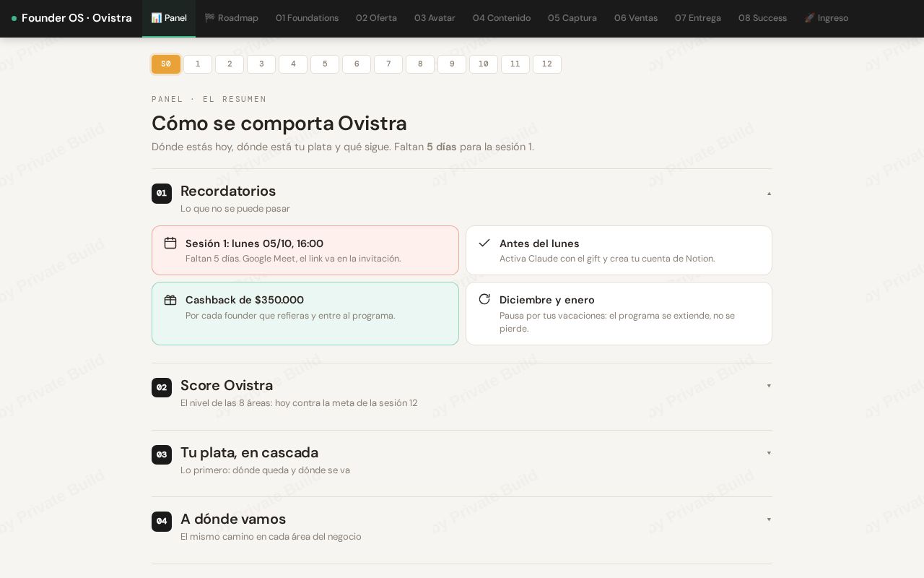This screenshot has width=924, height=578.
Task: Open the Panel tab
Action: point(169,18)
